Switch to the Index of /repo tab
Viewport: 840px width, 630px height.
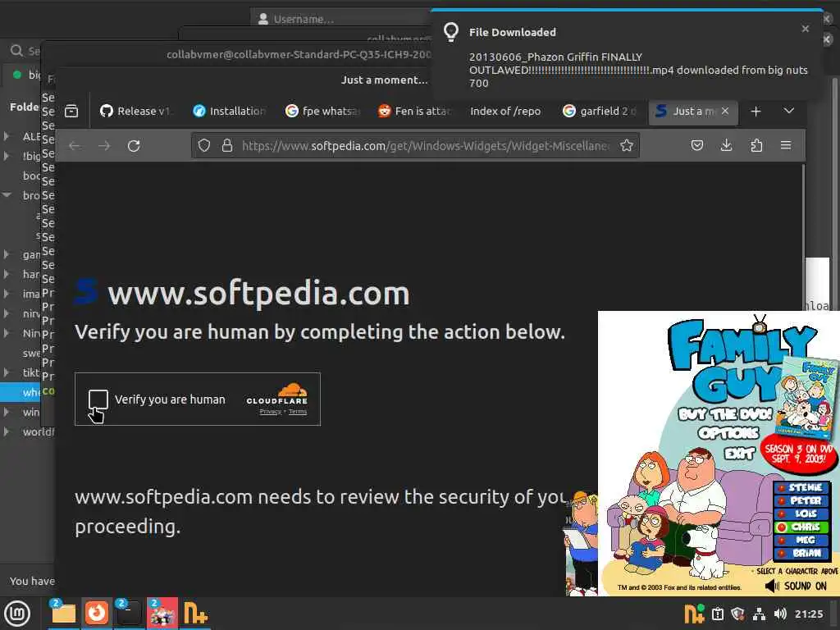(506, 112)
